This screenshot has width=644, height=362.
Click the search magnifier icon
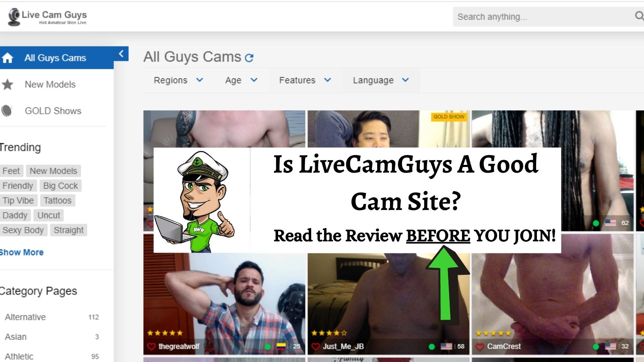(639, 16)
